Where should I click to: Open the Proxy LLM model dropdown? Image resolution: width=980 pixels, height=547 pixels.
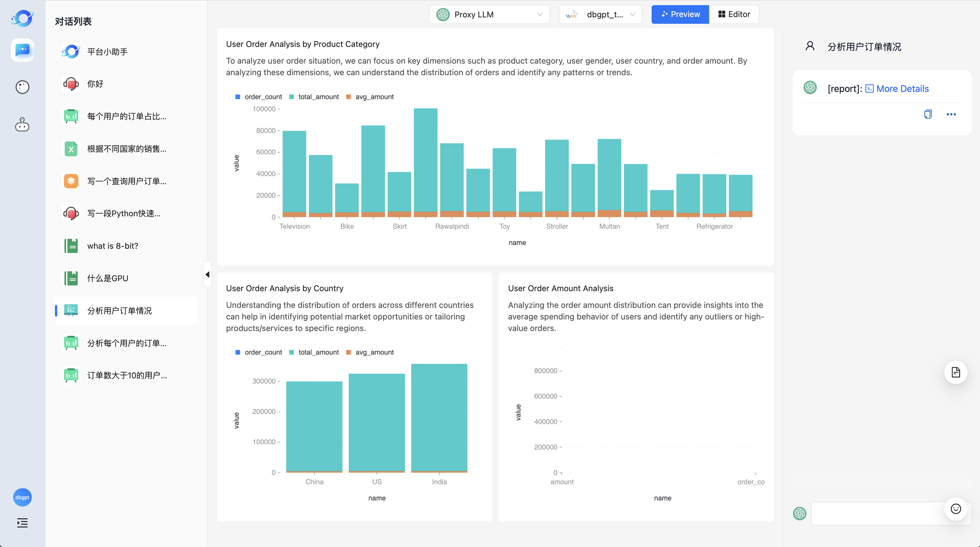click(489, 14)
